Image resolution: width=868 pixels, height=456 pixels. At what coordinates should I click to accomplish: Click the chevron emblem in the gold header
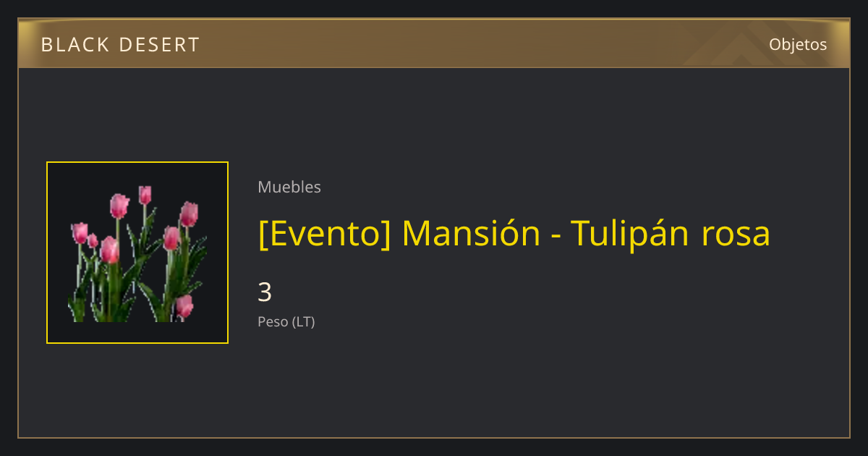pyautogui.click(x=731, y=45)
